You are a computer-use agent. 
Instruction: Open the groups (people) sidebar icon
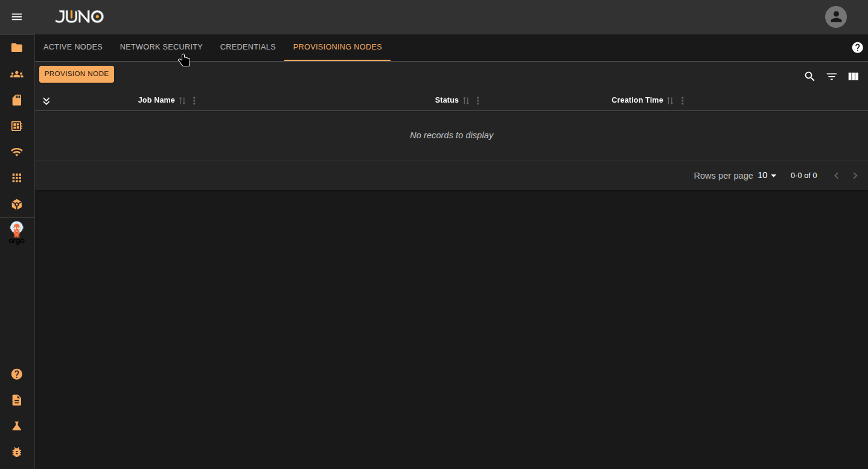(x=17, y=74)
